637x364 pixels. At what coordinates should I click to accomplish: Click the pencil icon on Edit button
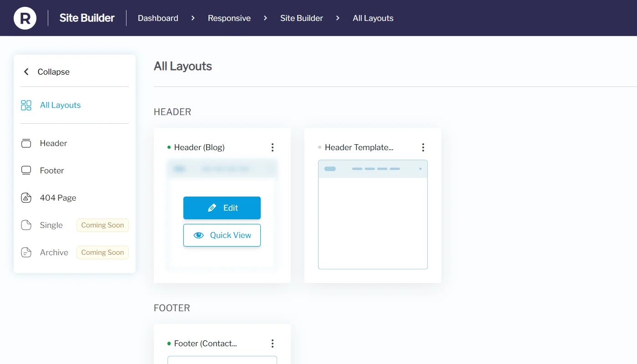coord(212,208)
